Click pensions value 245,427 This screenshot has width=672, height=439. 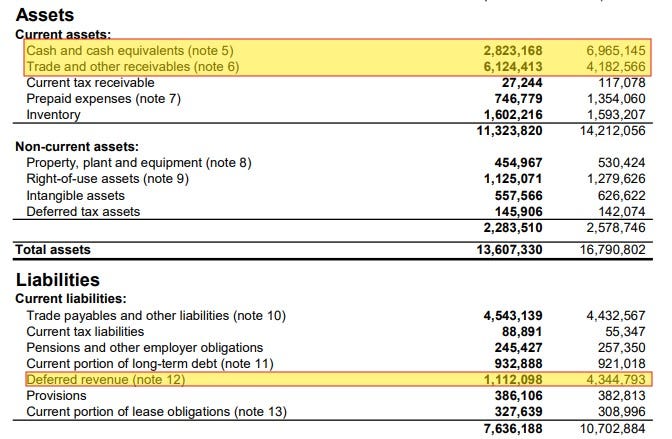[x=519, y=348]
